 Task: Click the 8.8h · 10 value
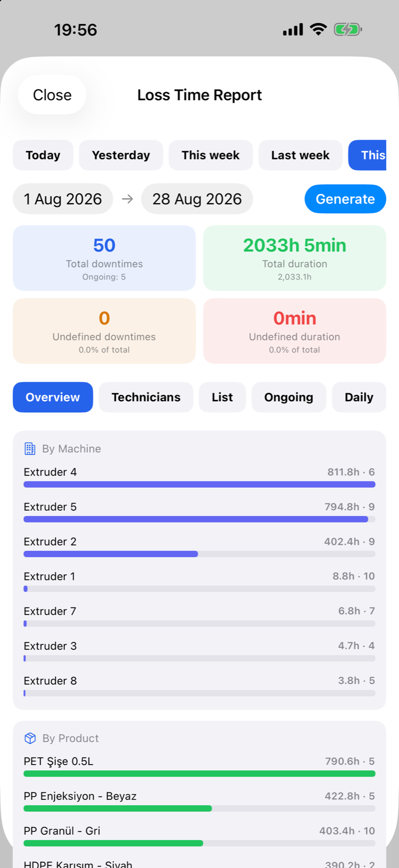pyautogui.click(x=354, y=576)
